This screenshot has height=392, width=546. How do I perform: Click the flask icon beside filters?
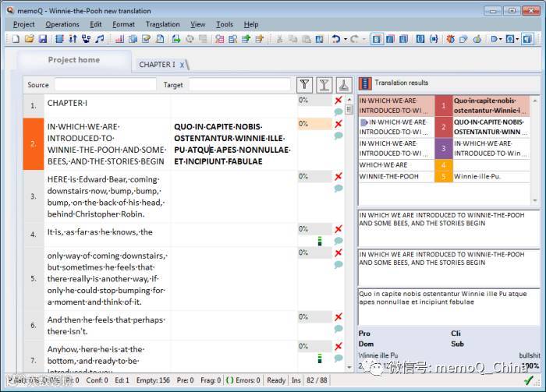coord(344,84)
